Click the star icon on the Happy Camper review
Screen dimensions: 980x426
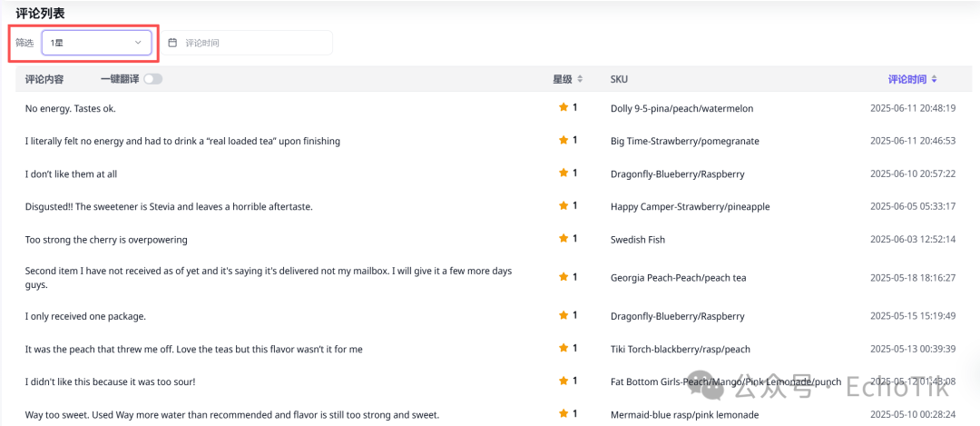(x=563, y=205)
